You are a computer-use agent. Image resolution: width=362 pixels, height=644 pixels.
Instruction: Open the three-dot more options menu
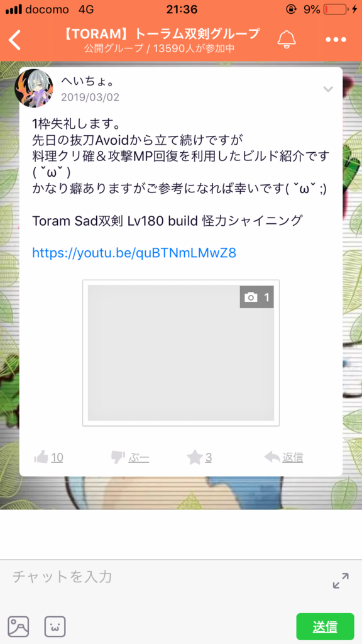click(x=336, y=40)
